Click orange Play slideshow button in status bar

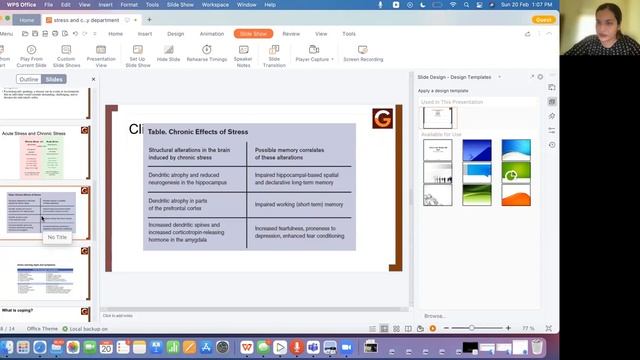(x=433, y=328)
